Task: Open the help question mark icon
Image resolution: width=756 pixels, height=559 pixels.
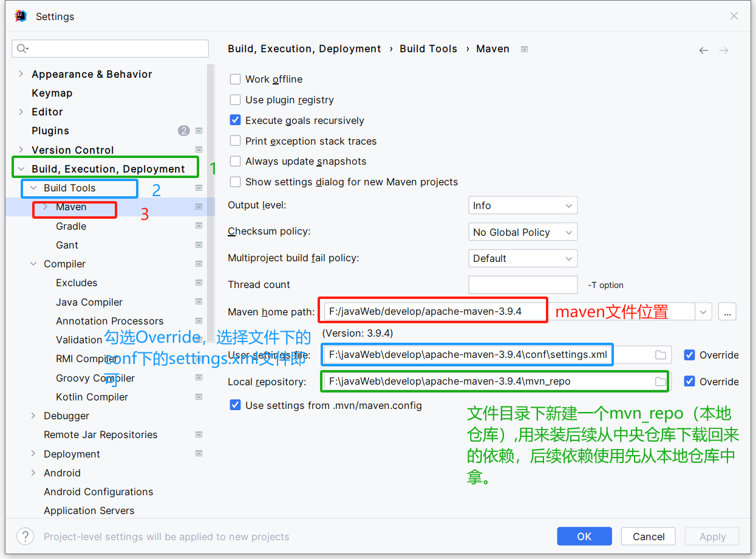Action: (25, 536)
